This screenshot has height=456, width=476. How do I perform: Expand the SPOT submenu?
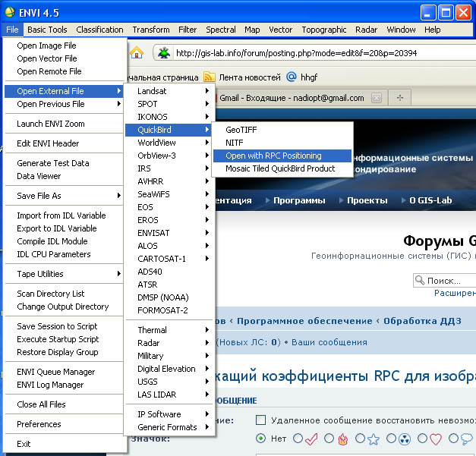[170, 104]
